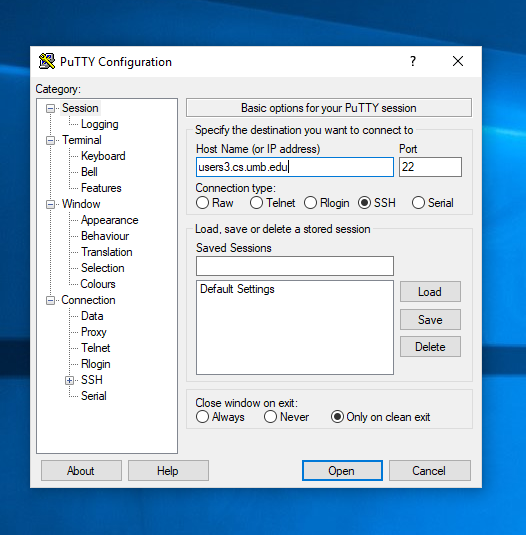Viewport: 526px width, 535px height.
Task: Set close window on exit to Always
Action: (x=202, y=417)
